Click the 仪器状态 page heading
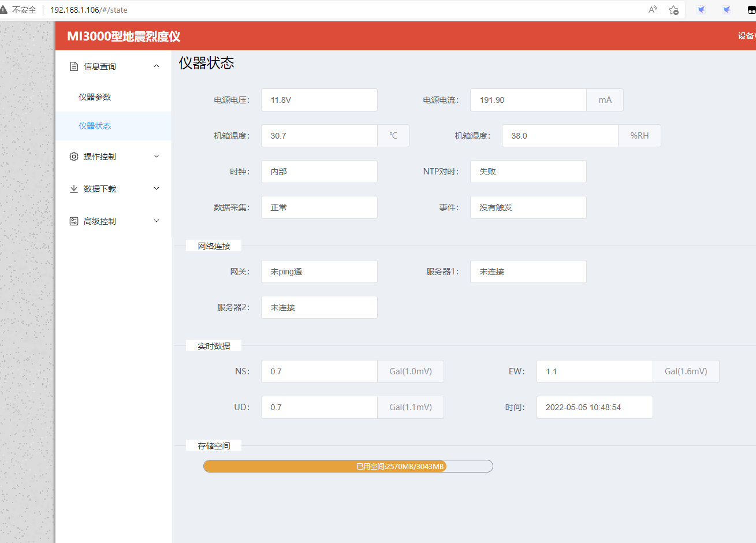This screenshot has height=543, width=756. click(x=206, y=63)
